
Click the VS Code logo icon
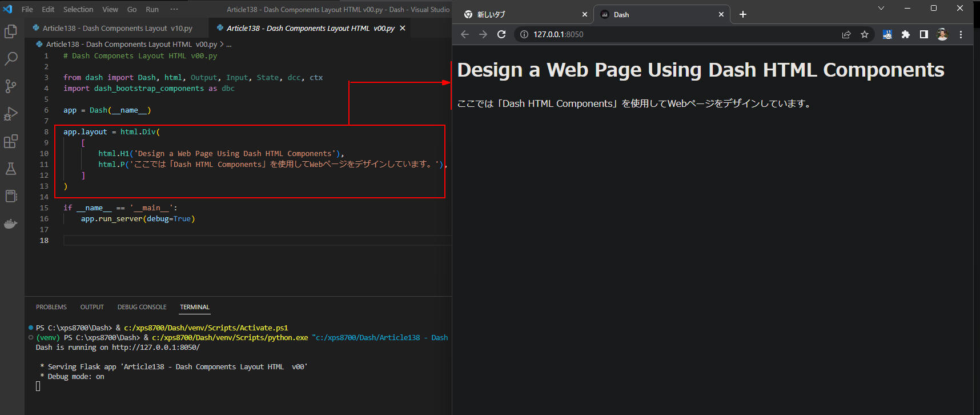[7, 9]
